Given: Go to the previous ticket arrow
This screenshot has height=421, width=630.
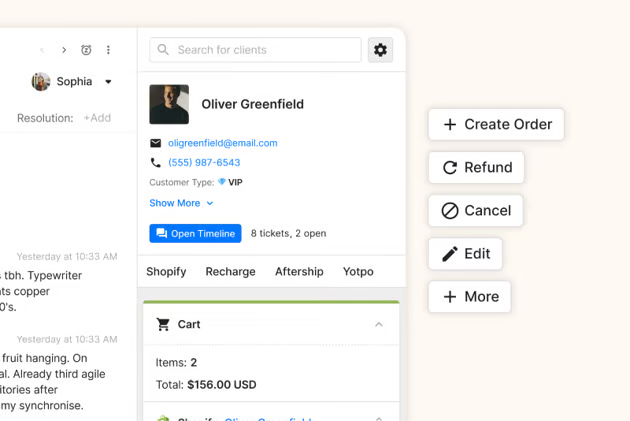Looking at the screenshot, I should 42,50.
